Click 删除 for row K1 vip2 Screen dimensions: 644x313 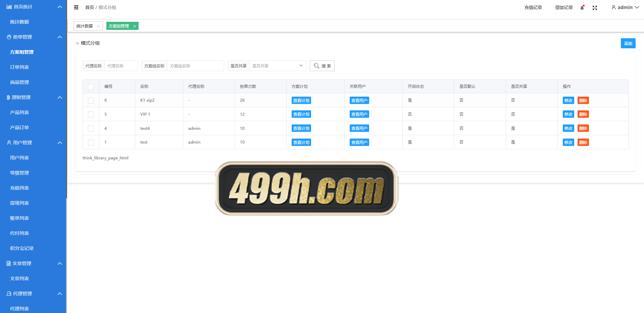click(x=583, y=100)
